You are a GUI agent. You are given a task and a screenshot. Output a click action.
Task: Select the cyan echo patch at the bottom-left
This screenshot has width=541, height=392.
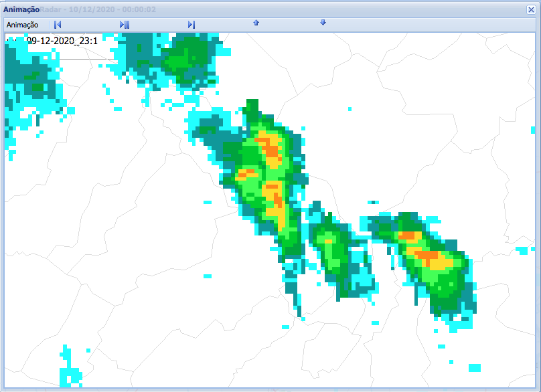[x=69, y=368]
